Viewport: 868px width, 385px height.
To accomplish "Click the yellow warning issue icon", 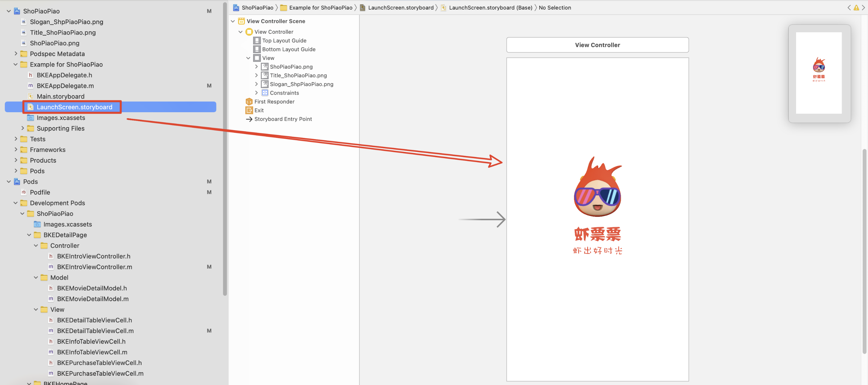I will [x=856, y=8].
